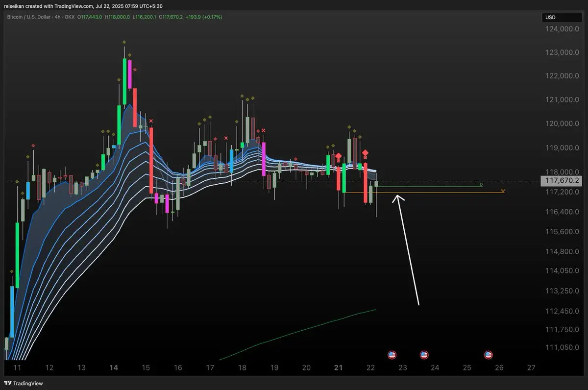
Task: Click date label 19 on the time axis
Action: [x=274, y=367]
